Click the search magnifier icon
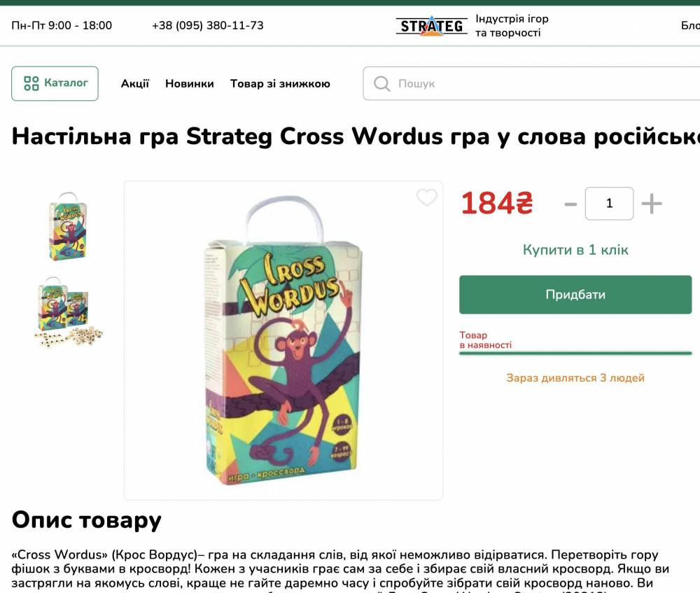The width and height of the screenshot is (700, 593). point(381,83)
